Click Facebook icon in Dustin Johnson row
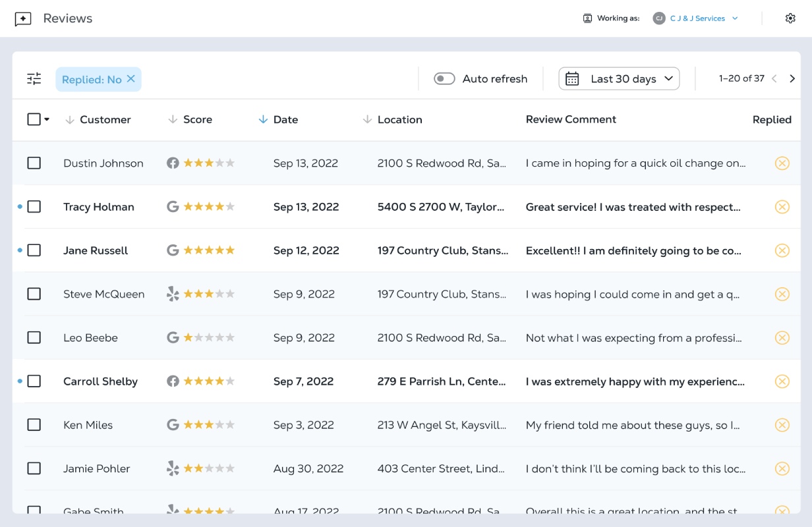The width and height of the screenshot is (812, 527). point(173,163)
